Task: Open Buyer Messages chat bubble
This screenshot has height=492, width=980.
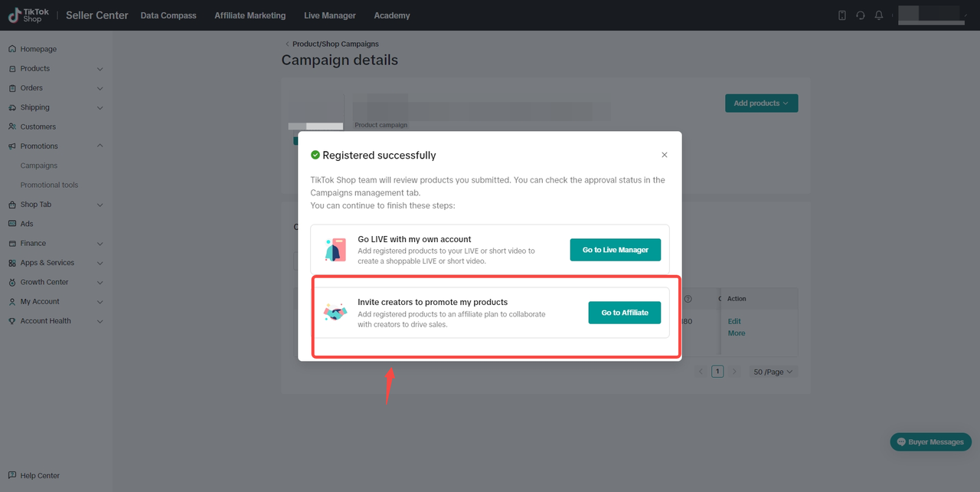Action: tap(930, 442)
